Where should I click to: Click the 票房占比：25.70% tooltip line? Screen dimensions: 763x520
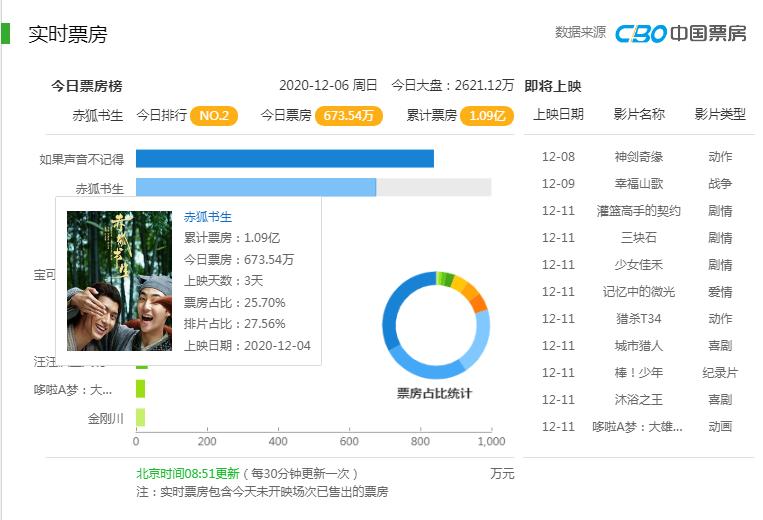pyautogui.click(x=235, y=303)
